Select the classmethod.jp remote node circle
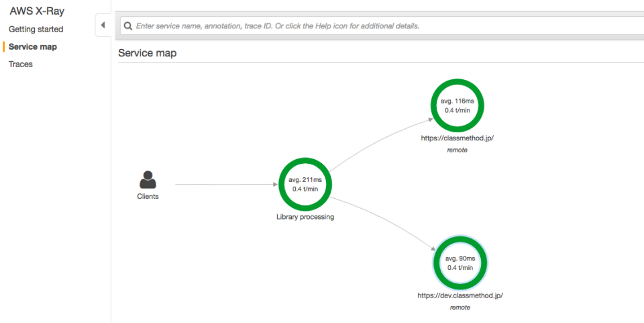The width and height of the screenshot is (644, 323). pyautogui.click(x=457, y=105)
